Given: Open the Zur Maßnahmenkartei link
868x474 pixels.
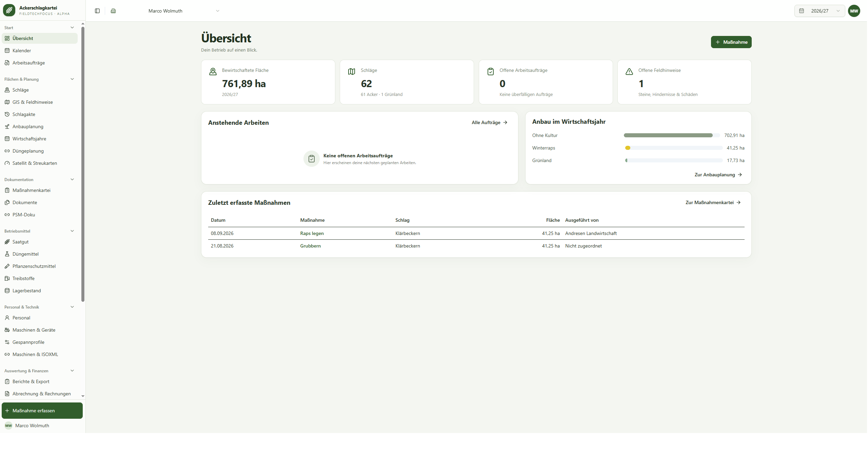Looking at the screenshot, I should tap(713, 202).
